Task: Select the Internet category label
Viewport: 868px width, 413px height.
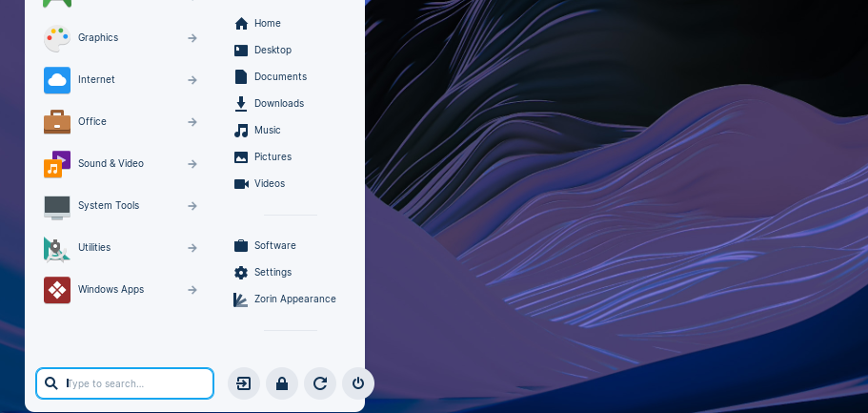Action: point(96,80)
